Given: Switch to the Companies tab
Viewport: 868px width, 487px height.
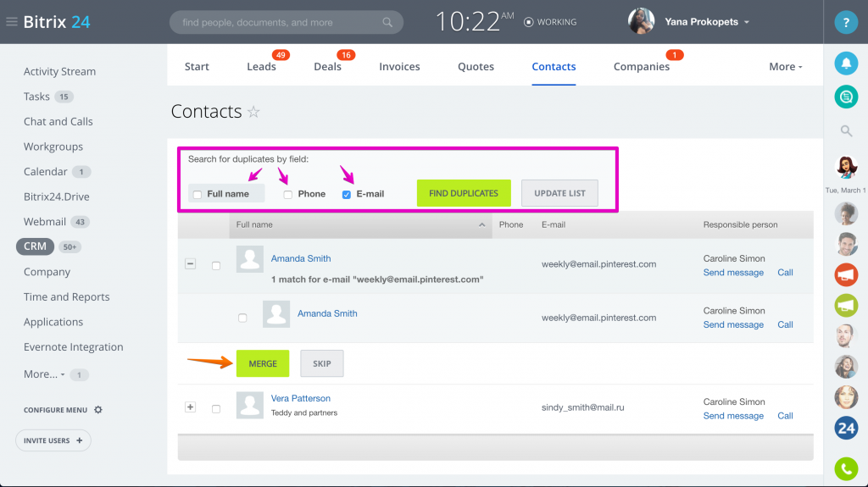Looking at the screenshot, I should point(642,66).
